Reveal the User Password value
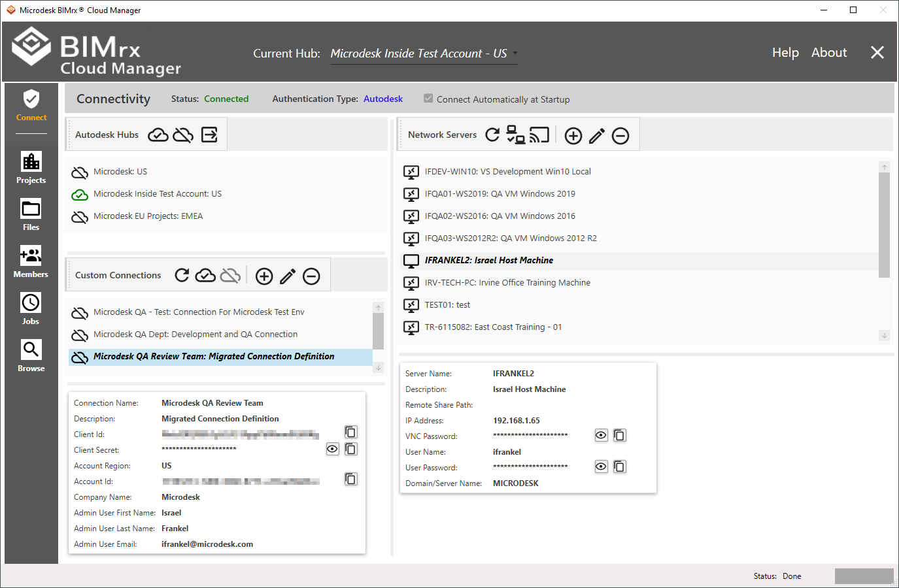899x588 pixels. coord(602,466)
